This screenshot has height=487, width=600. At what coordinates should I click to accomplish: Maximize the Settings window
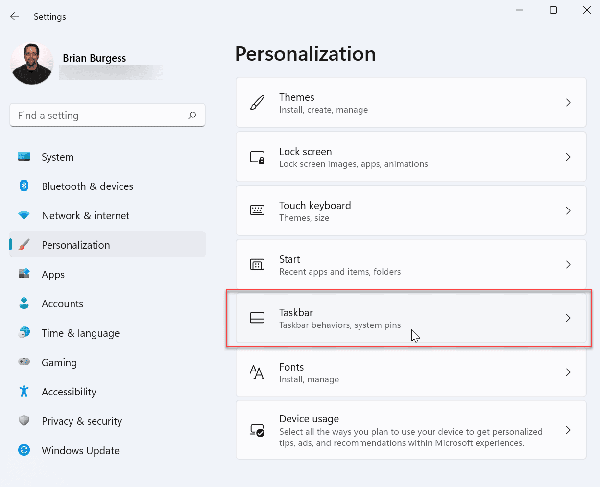click(x=553, y=10)
